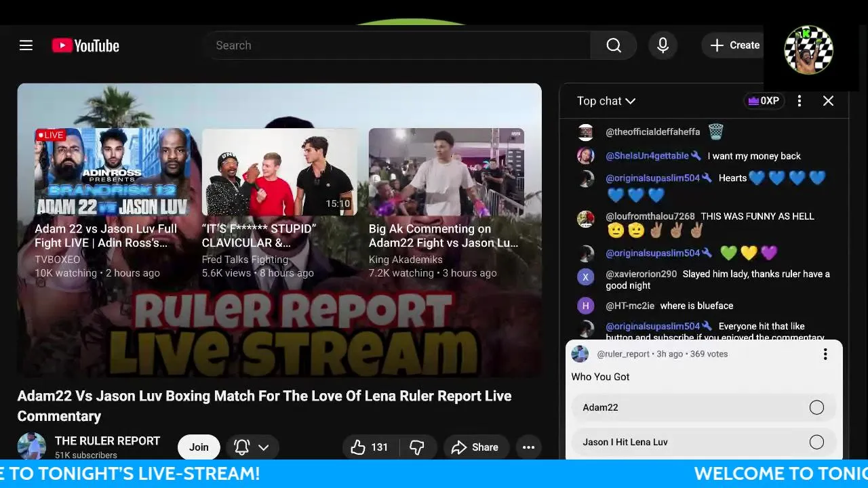
Task: Open the 0XP crown points badge
Action: tap(764, 101)
